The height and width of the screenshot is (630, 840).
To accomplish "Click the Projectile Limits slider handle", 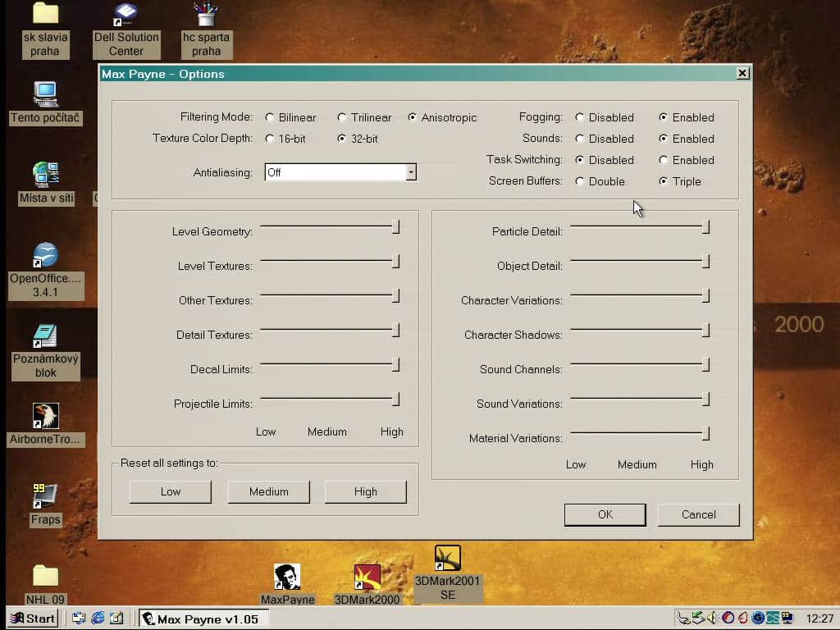I will pyautogui.click(x=396, y=399).
